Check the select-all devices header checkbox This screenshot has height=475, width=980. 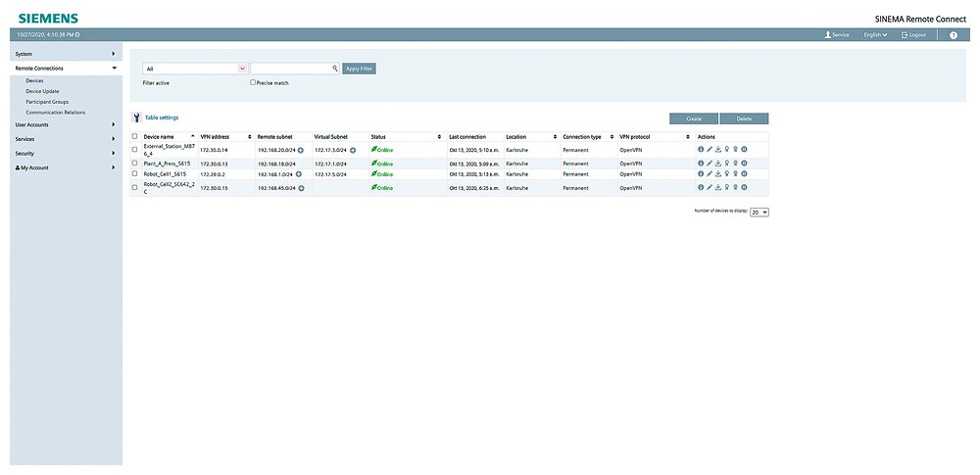tap(135, 136)
